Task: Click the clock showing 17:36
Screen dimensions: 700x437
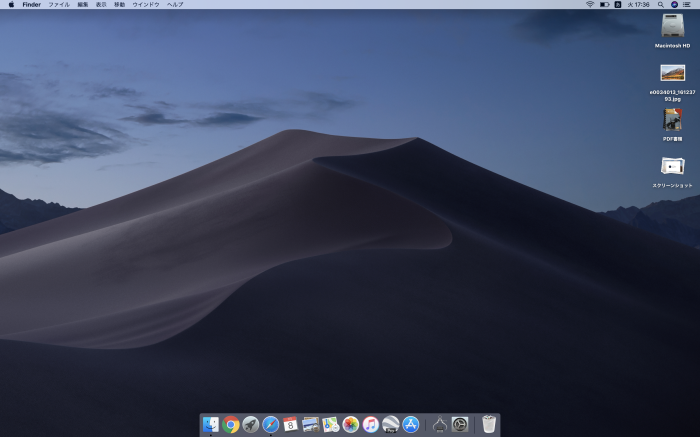Action: tap(638, 4)
